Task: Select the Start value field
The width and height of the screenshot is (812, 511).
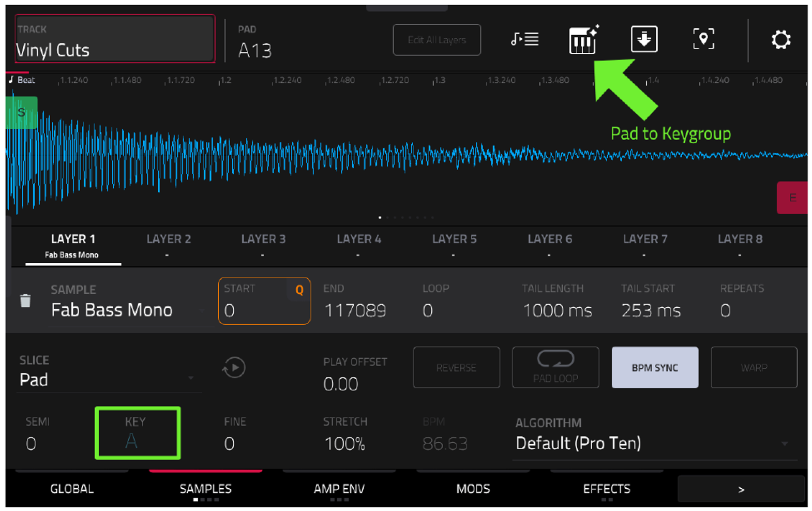Action: click(x=264, y=301)
